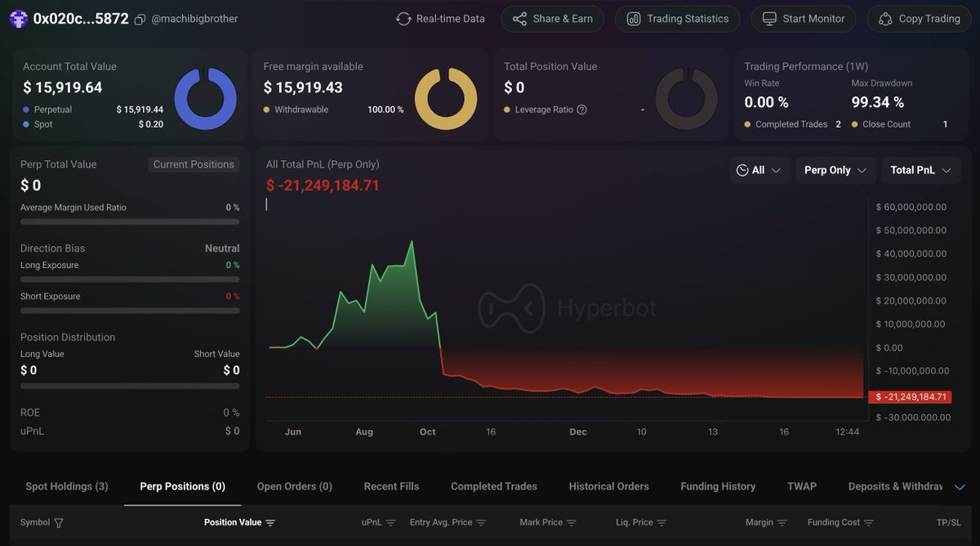The height and width of the screenshot is (546, 980).
Task: Click the Neutral direction bias label
Action: point(222,248)
